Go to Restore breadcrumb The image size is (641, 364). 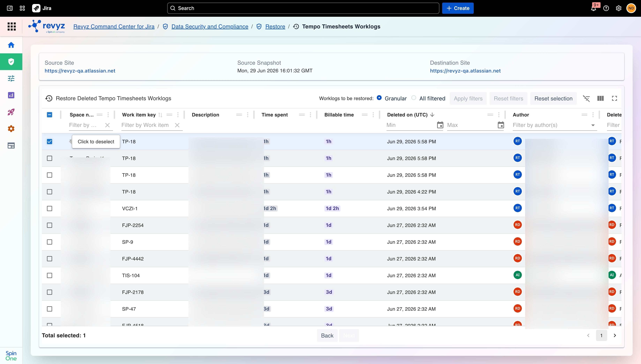pyautogui.click(x=275, y=26)
